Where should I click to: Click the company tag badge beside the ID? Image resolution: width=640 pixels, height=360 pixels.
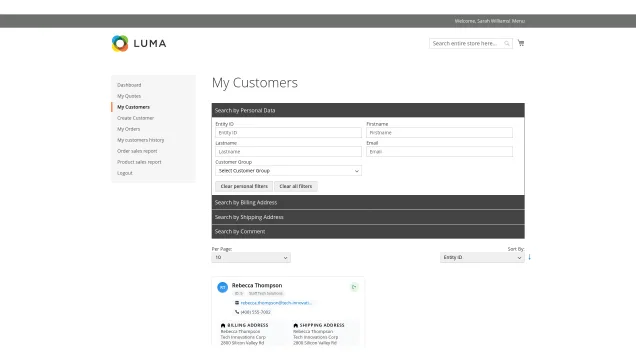point(266,293)
